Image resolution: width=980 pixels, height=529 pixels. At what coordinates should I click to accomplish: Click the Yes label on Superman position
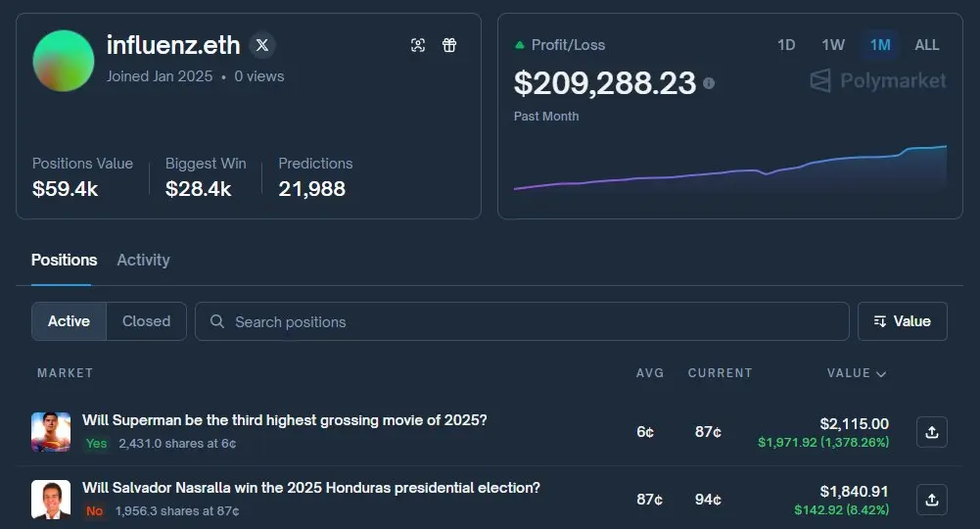[96, 444]
